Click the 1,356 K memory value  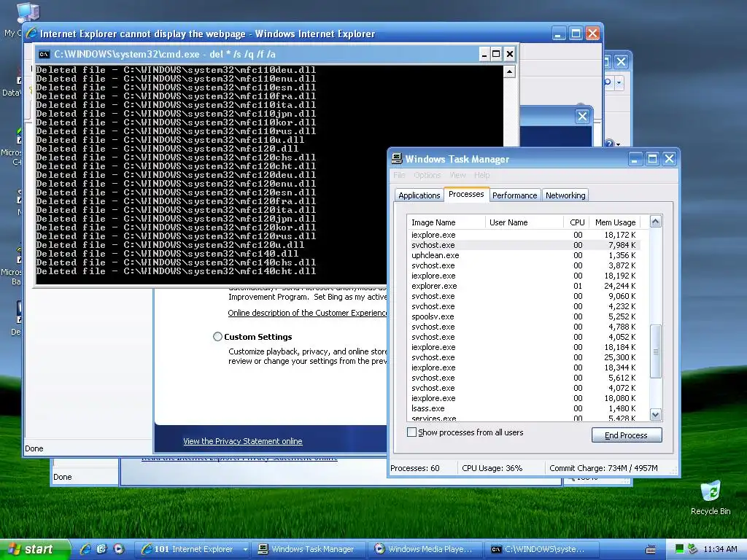click(x=622, y=255)
